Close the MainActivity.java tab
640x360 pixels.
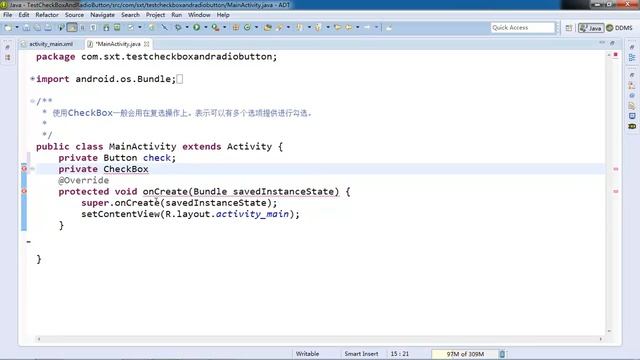pyautogui.click(x=147, y=44)
